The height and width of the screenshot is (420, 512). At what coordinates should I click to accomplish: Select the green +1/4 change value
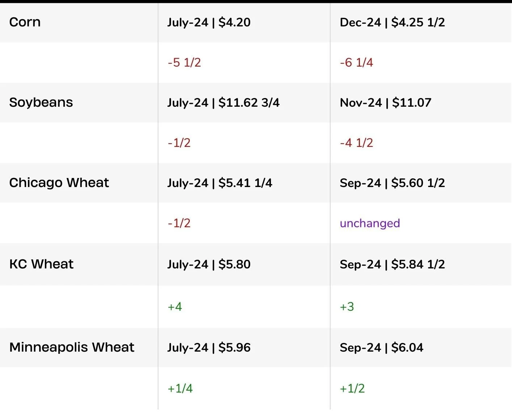(x=180, y=389)
